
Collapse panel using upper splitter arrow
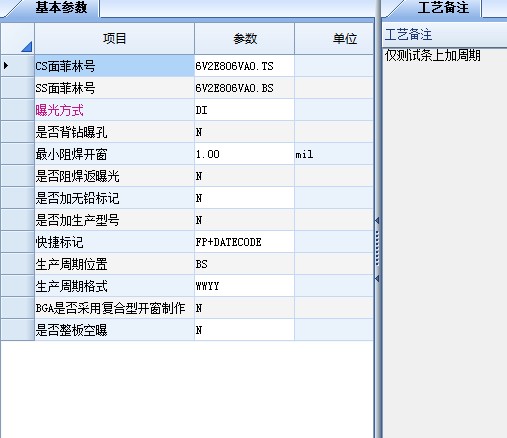[x=377, y=220]
